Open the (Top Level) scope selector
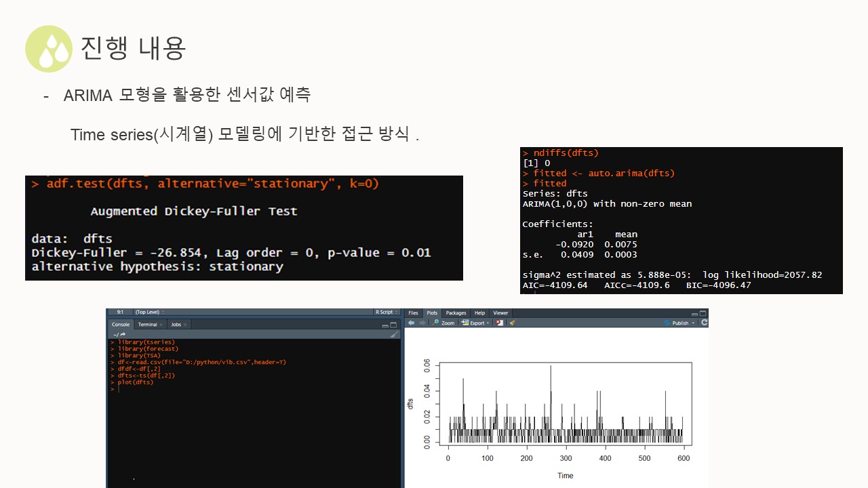This screenshot has height=488, width=868. tap(149, 312)
